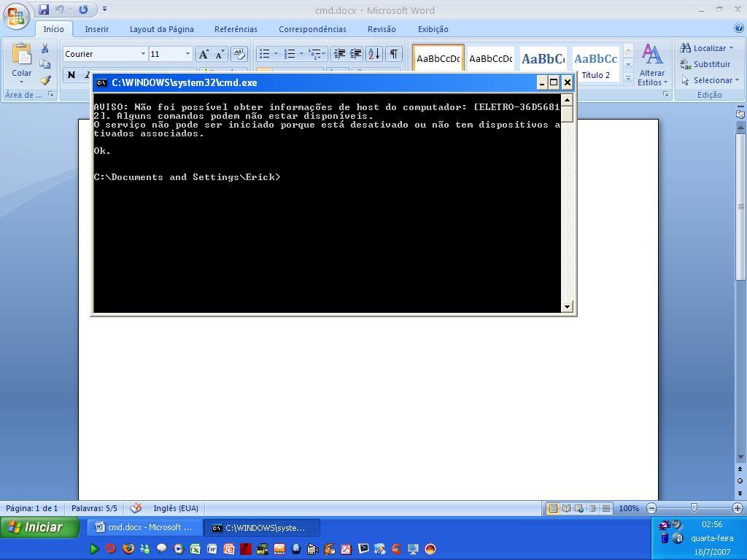Expand the styles gallery More arrow
Viewport: 747px width, 560px height.
coord(628,77)
